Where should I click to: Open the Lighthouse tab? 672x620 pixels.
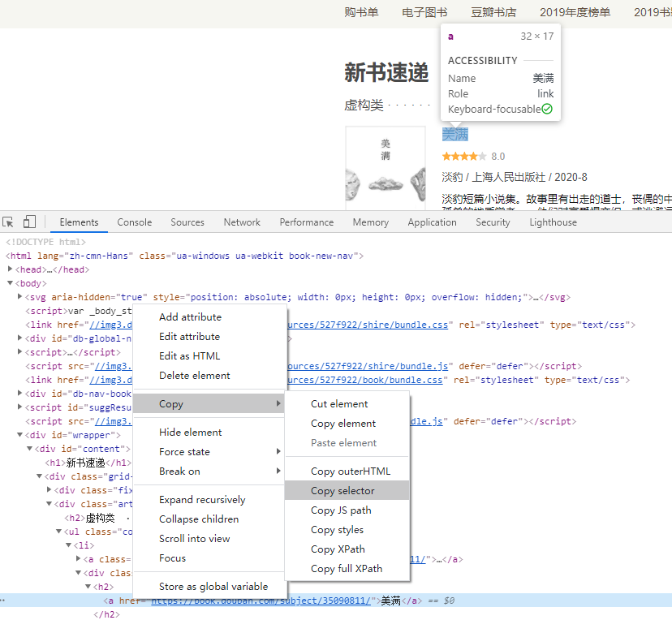click(553, 222)
